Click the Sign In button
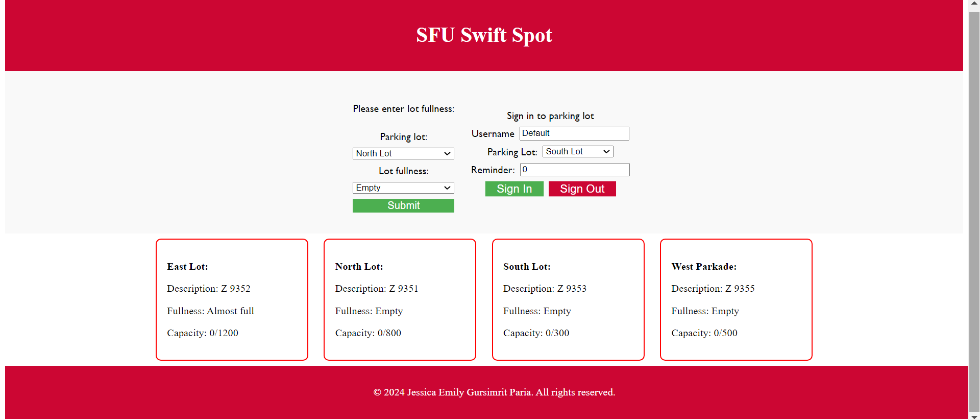Image resolution: width=980 pixels, height=420 pixels. tap(514, 189)
